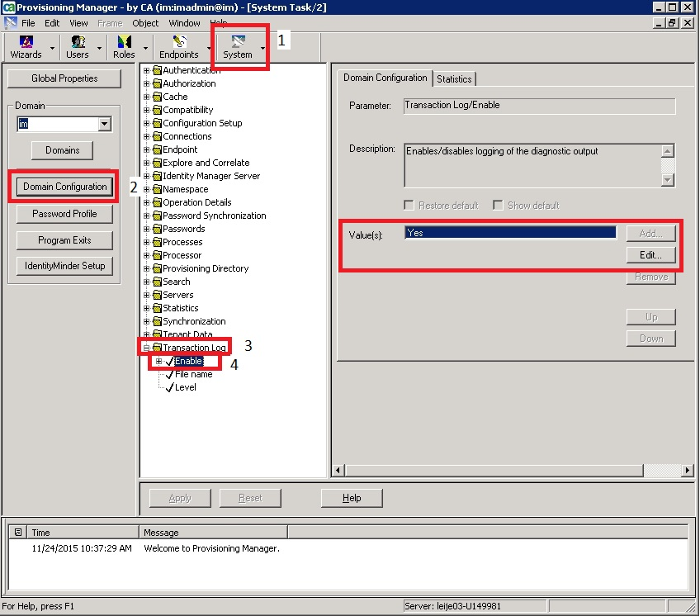Click the Edit... value button
700x616 pixels.
[650, 255]
